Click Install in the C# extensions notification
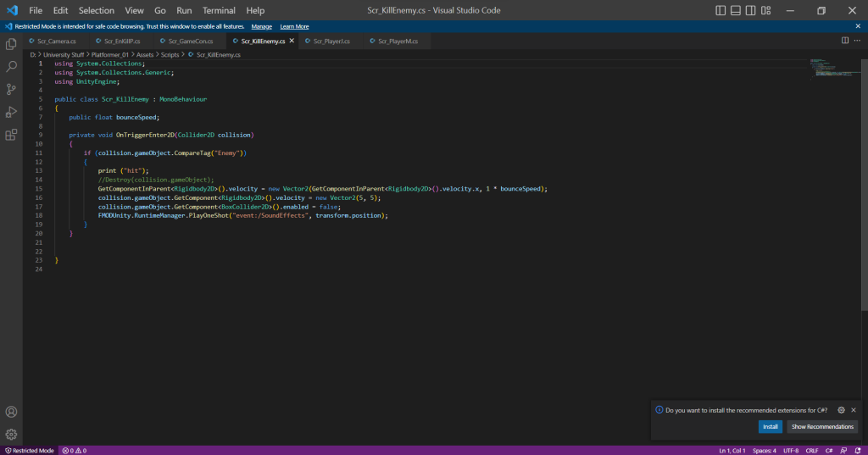Image resolution: width=868 pixels, height=455 pixels. coord(770,426)
